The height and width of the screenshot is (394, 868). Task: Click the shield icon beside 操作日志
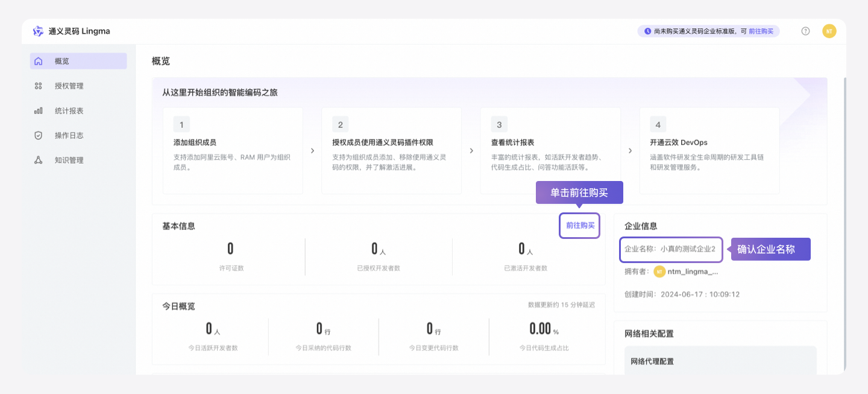[39, 136]
